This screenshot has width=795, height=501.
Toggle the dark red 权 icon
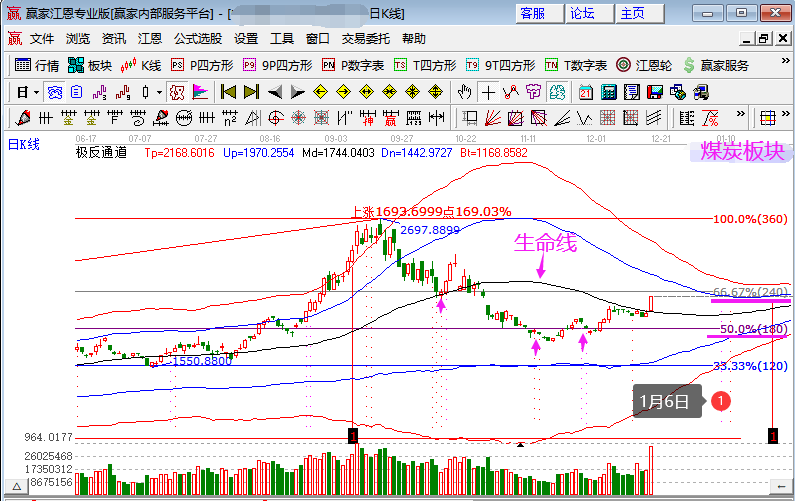[x=177, y=92]
